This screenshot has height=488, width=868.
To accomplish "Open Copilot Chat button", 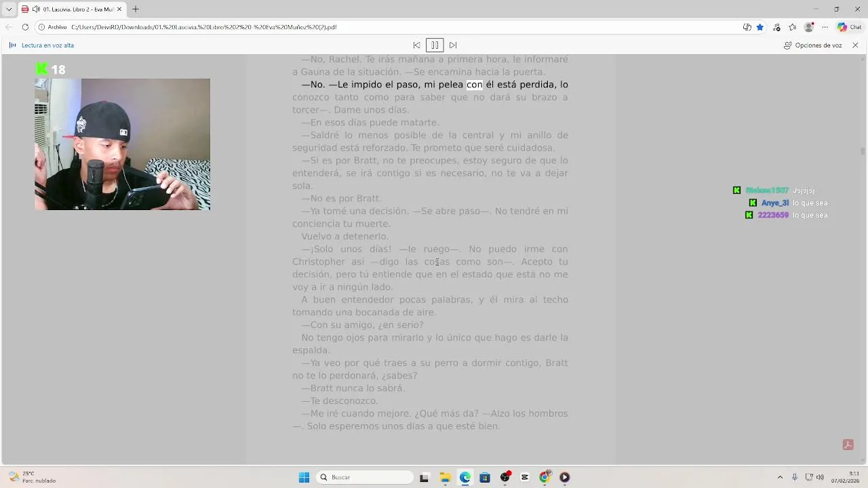I will click(x=849, y=27).
